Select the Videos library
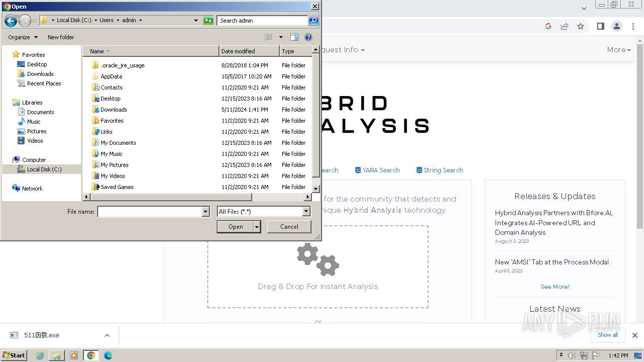This screenshot has height=362, width=644. pos(35,141)
